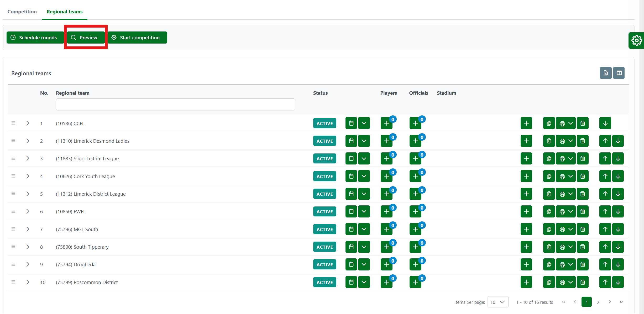Click the Schedule rounds button

click(x=34, y=38)
